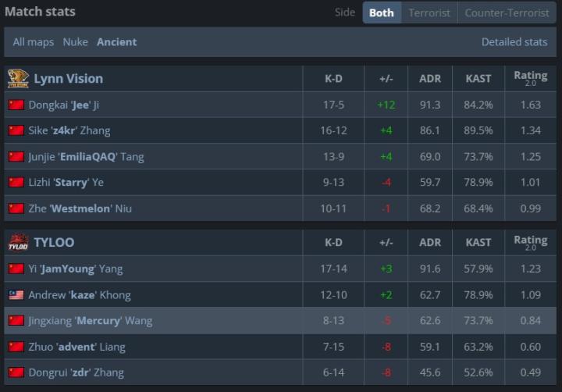
Task: Open the Lynn Vision team name link
Action: pos(68,78)
